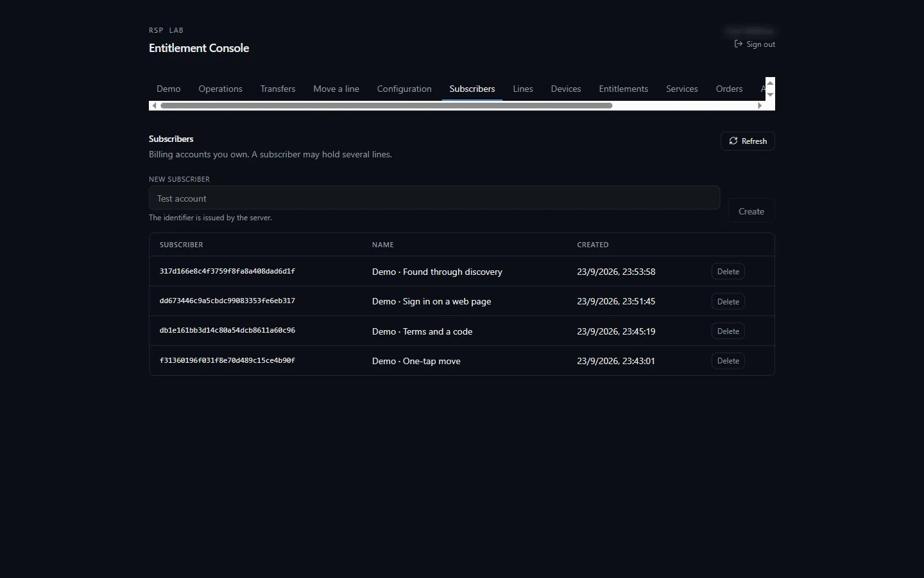Select subscriber ID f31360196f031f8e70d489c15ce4b90f
Viewport: 924px width, 578px height.
[227, 361]
